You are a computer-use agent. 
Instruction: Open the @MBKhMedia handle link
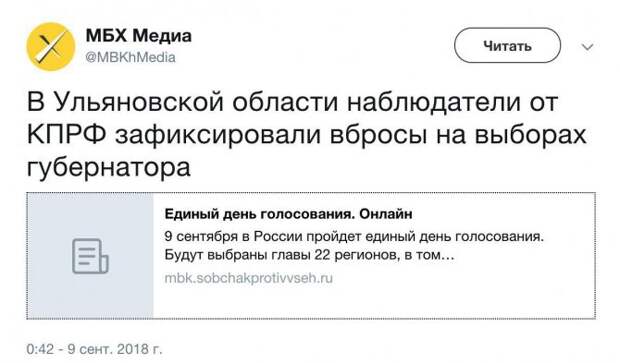click(130, 57)
